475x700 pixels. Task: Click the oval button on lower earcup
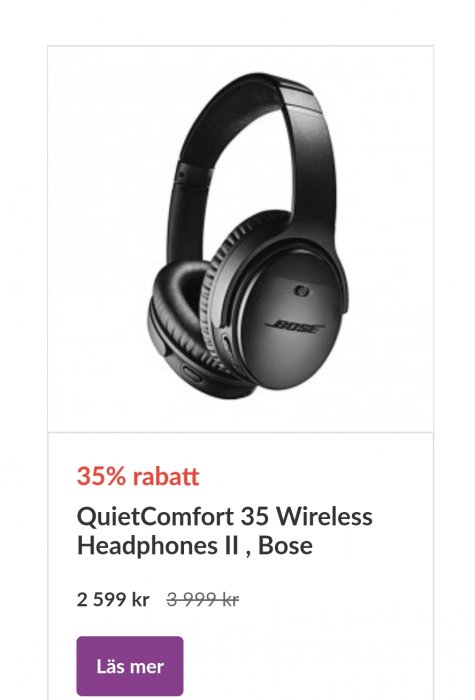pyautogui.click(x=192, y=372)
